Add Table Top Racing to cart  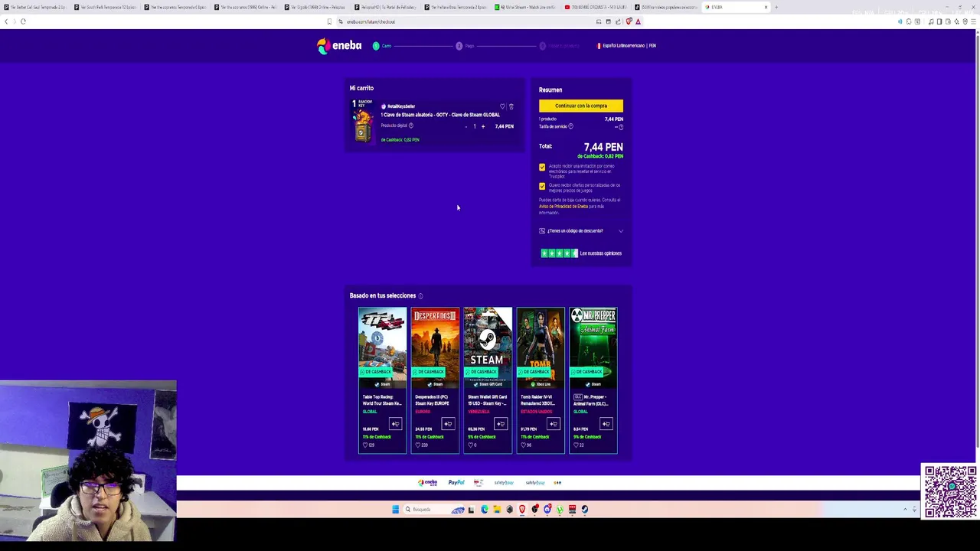(395, 424)
